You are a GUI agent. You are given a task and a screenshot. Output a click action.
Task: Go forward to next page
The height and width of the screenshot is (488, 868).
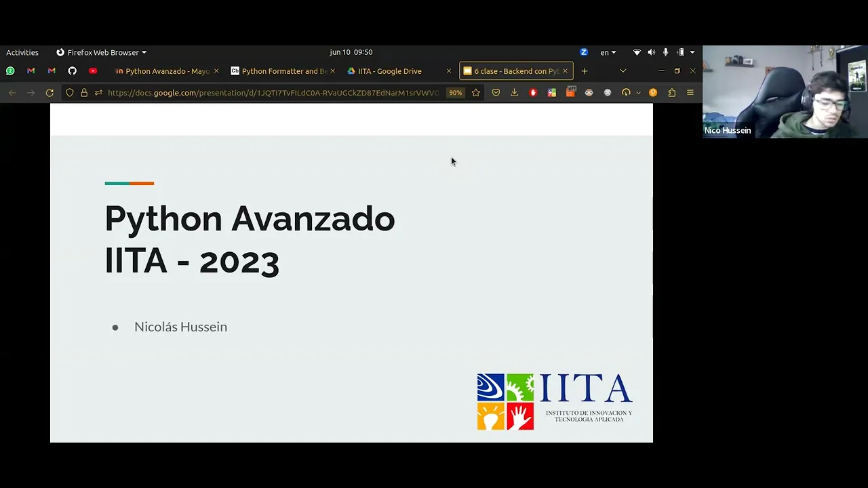pyautogui.click(x=31, y=93)
